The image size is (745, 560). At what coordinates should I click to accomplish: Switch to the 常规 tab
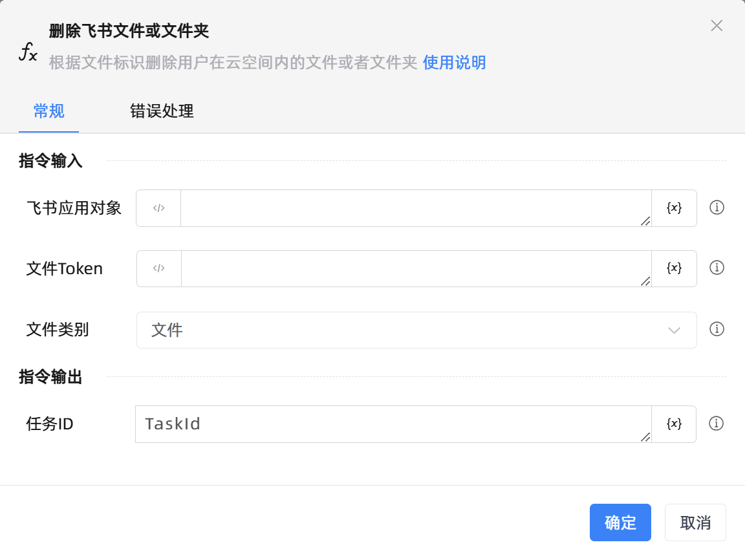click(49, 111)
